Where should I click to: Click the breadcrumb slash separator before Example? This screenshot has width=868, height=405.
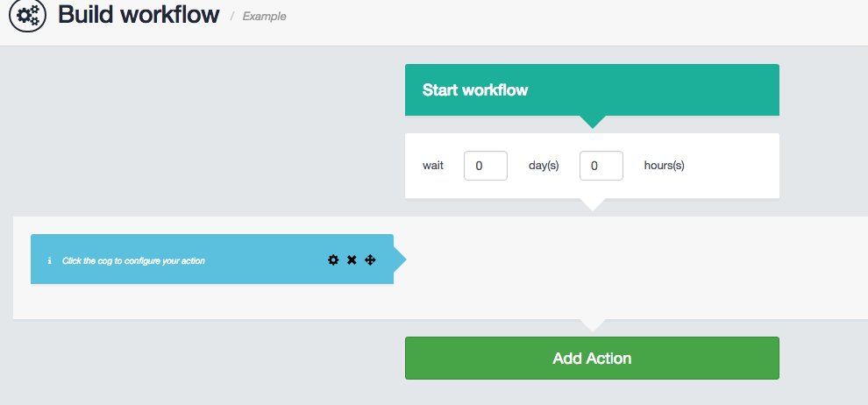click(x=232, y=16)
